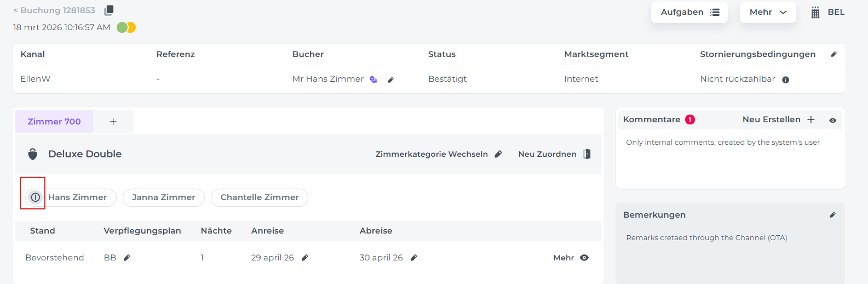
Task: Click the booker profile icon next to Hans Zimmer
Action: [373, 79]
